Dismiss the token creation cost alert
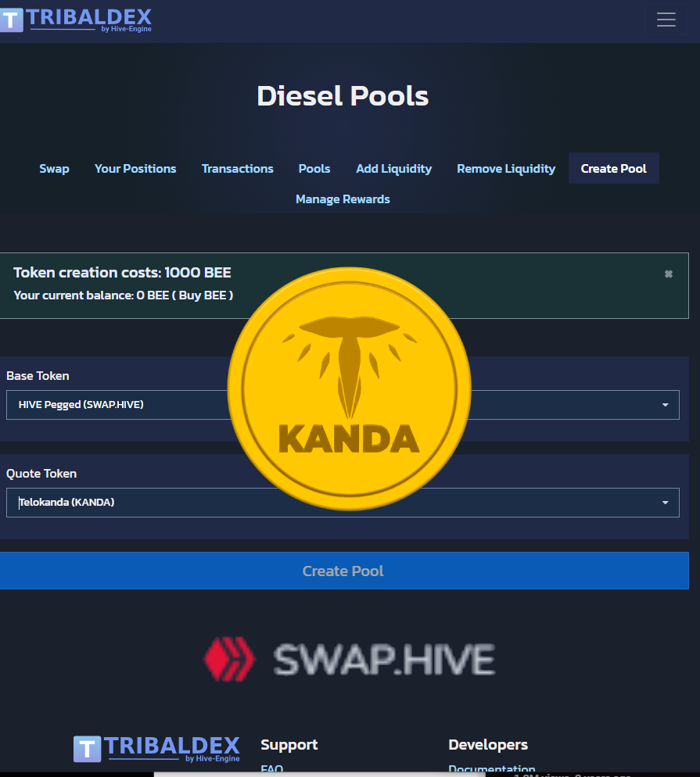This screenshot has height=777, width=700. [x=668, y=274]
